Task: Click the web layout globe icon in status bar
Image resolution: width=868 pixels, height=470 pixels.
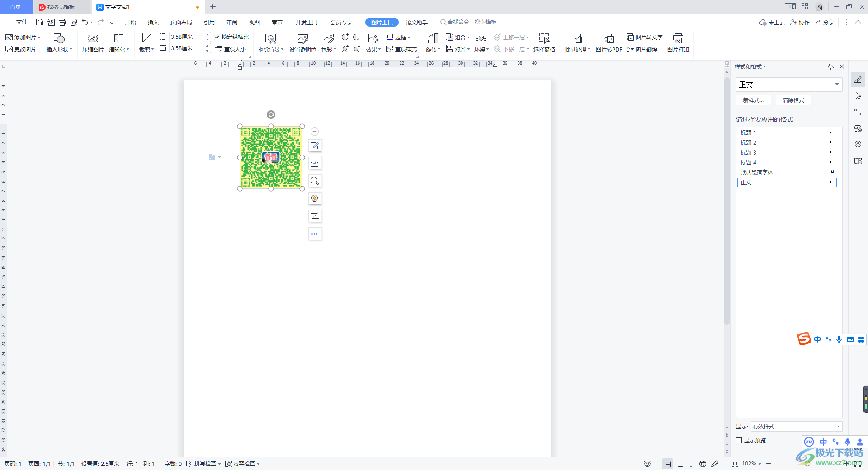Action: point(703,464)
